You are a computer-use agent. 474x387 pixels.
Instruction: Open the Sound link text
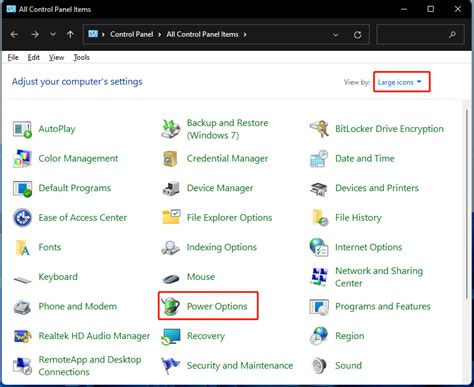(x=348, y=365)
